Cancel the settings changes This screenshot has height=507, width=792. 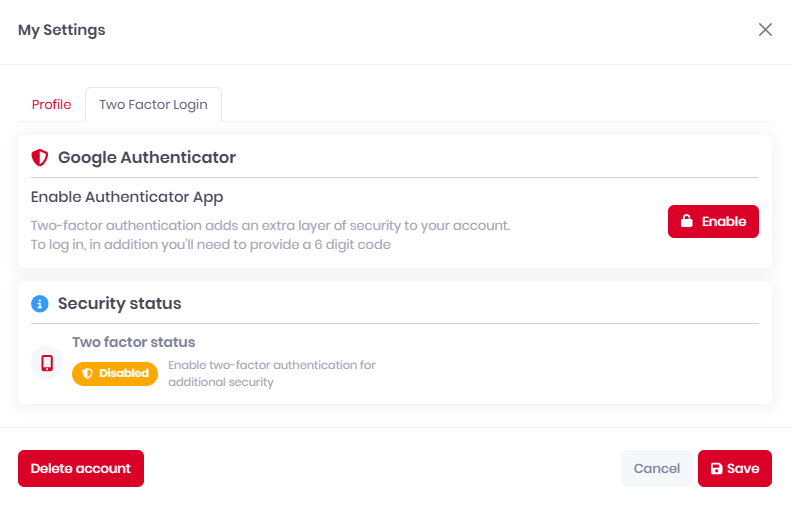click(x=657, y=469)
